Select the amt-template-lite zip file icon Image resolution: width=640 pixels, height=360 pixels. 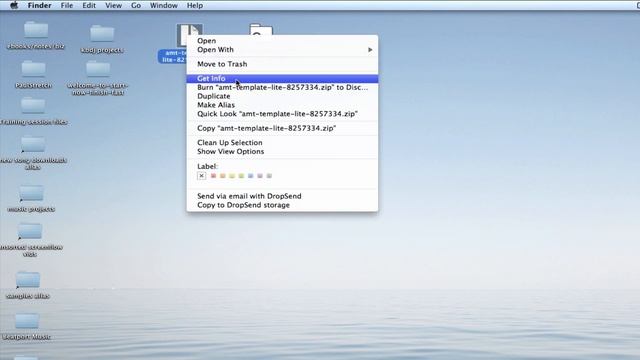(x=182, y=36)
